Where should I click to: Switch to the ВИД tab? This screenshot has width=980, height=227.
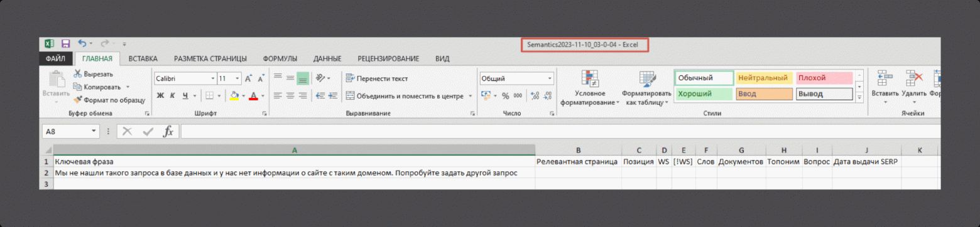point(442,59)
